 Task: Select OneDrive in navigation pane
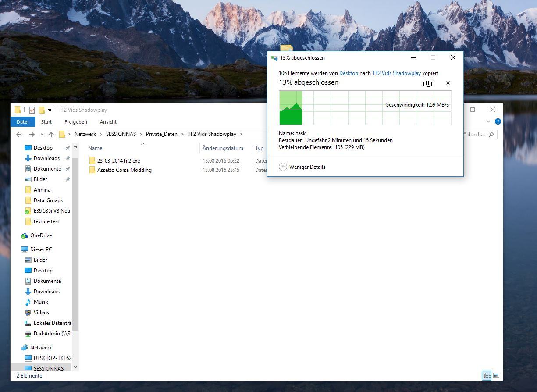41,235
